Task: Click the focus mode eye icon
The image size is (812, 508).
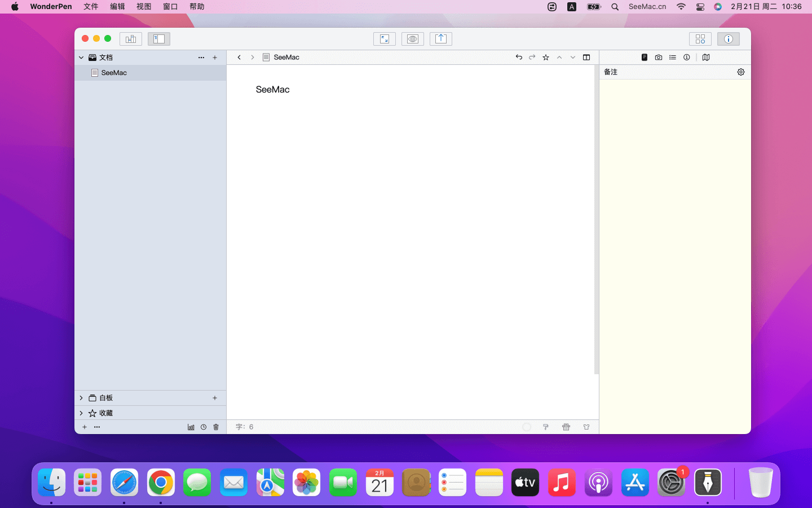Action: coord(413,39)
